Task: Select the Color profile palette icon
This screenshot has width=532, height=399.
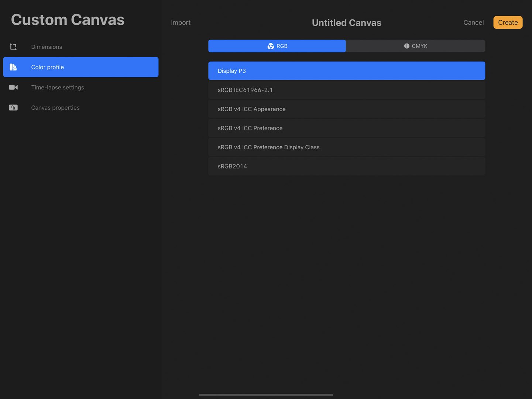Action: [x=13, y=67]
